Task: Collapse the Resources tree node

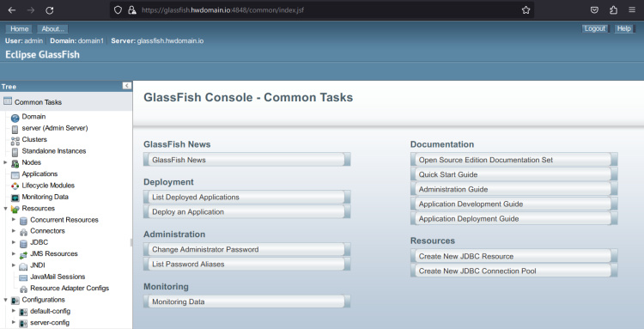Action: (5, 209)
